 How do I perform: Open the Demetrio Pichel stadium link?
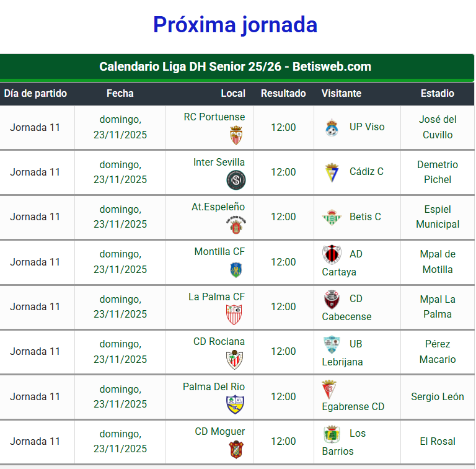438,172
